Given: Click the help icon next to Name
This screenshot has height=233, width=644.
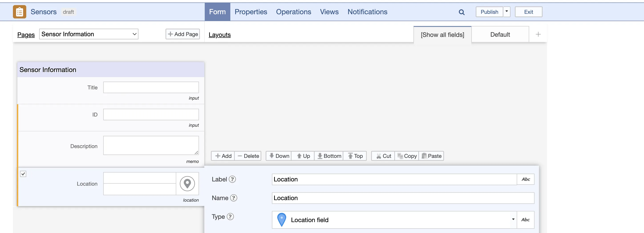Looking at the screenshot, I should click(233, 198).
